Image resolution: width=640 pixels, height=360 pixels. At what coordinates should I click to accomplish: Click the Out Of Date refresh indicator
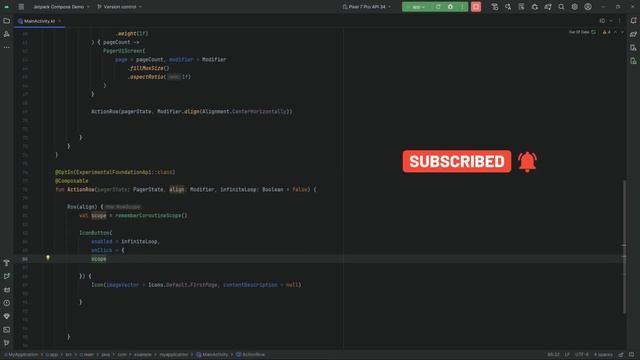click(582, 32)
